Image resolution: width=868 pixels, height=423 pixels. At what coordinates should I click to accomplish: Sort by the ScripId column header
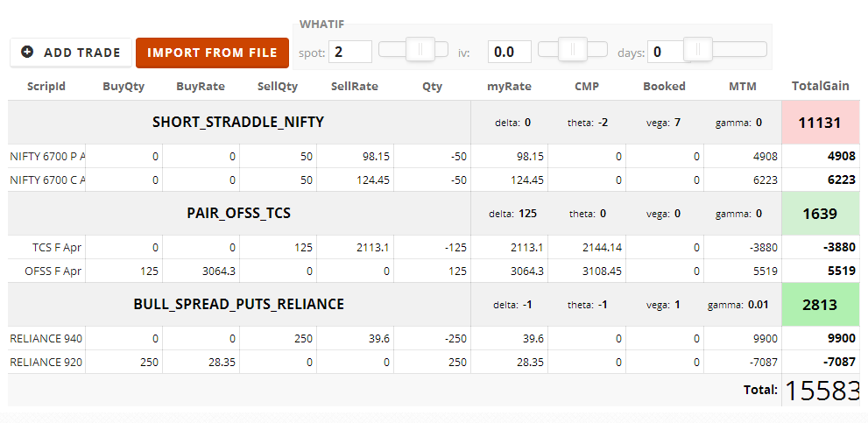[46, 86]
